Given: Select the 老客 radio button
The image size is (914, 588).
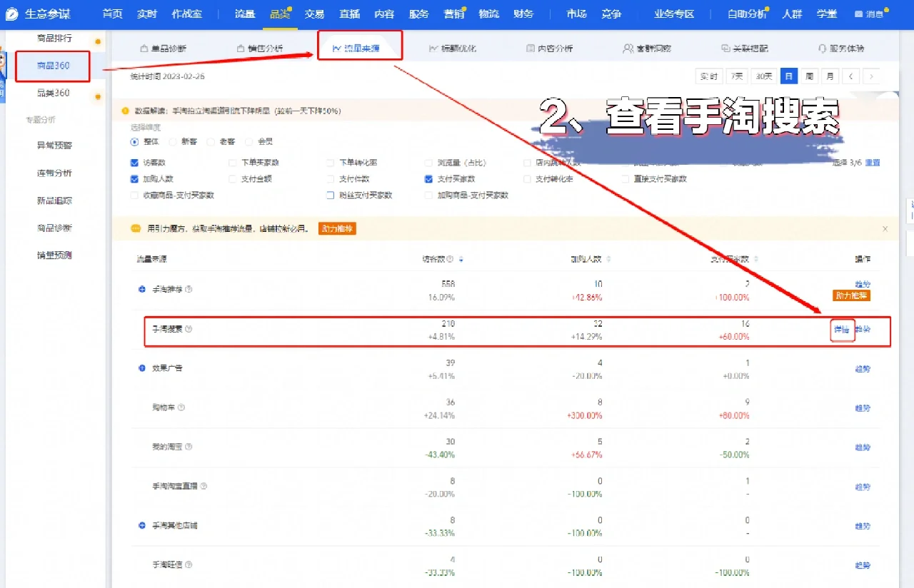Looking at the screenshot, I should 211,142.
